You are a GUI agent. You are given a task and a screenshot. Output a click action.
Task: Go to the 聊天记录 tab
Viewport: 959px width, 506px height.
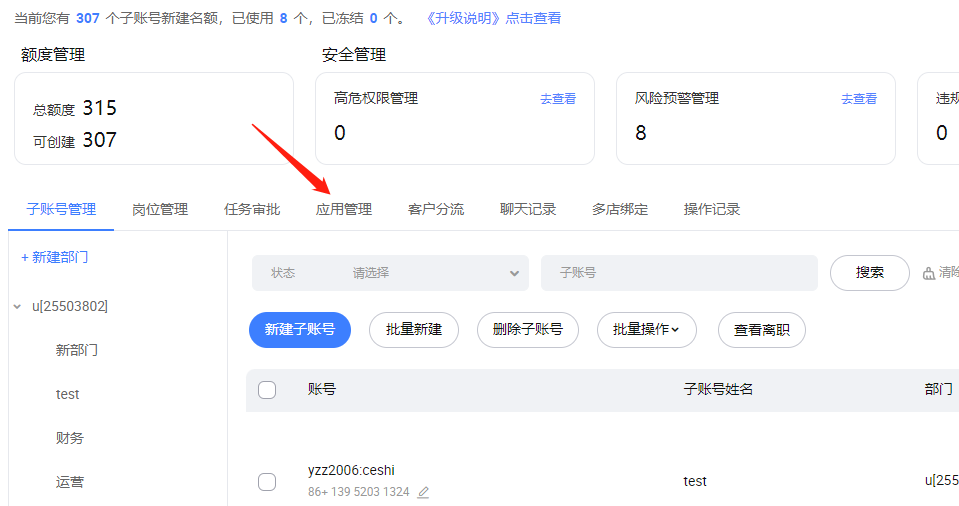click(x=528, y=209)
